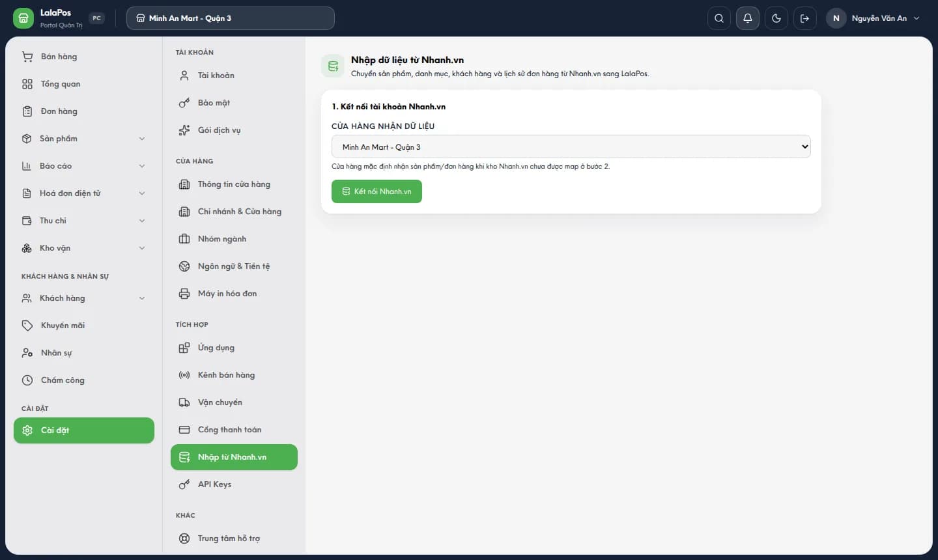This screenshot has width=938, height=560.
Task: Click the N user avatar
Action: [x=836, y=18]
